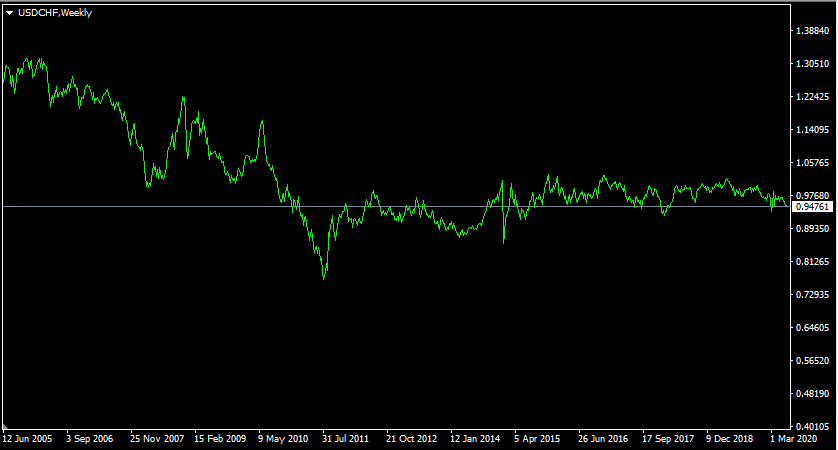This screenshot has height=450, width=838.
Task: Click price level 0.48190 on the scale
Action: click(812, 393)
